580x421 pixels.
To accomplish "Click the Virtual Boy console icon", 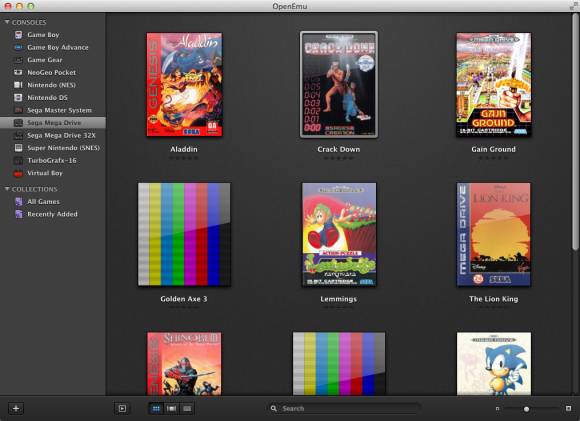I will 18,173.
